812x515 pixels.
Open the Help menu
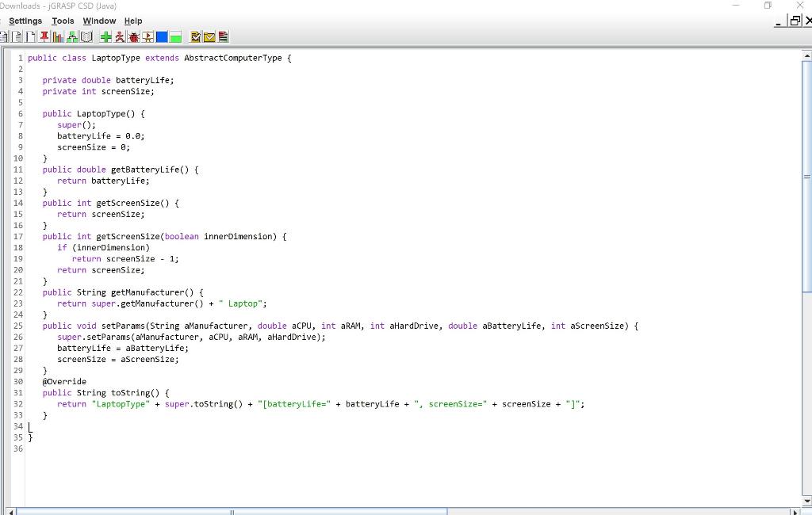133,21
